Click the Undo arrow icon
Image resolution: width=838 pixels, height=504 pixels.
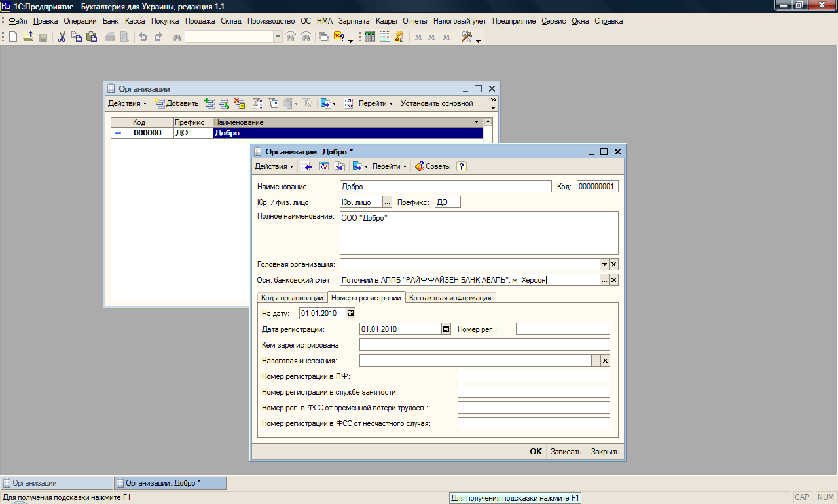pos(143,37)
